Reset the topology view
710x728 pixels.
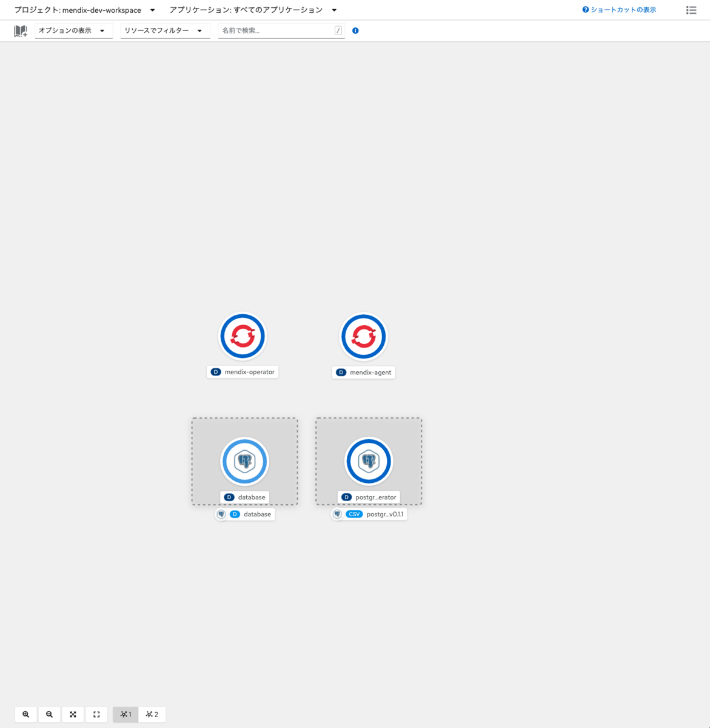(96, 715)
